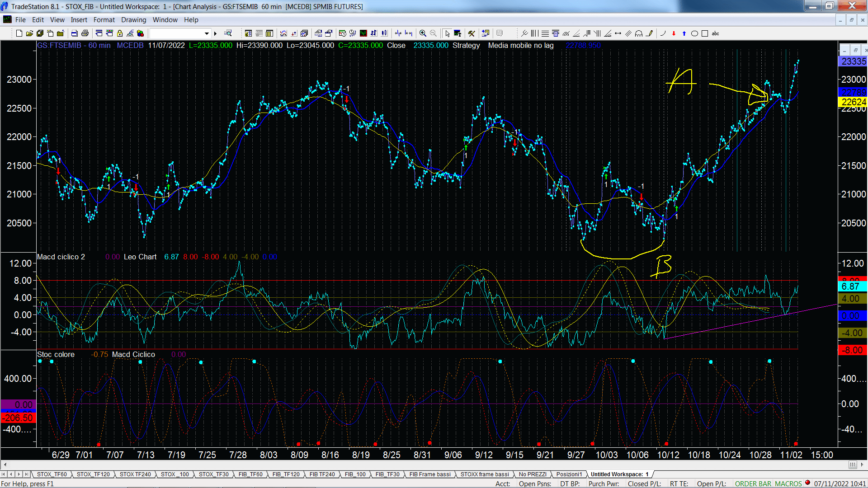This screenshot has width=868, height=488.
Task: Click the horizontal scrollbar right arrow
Action: [863, 465]
